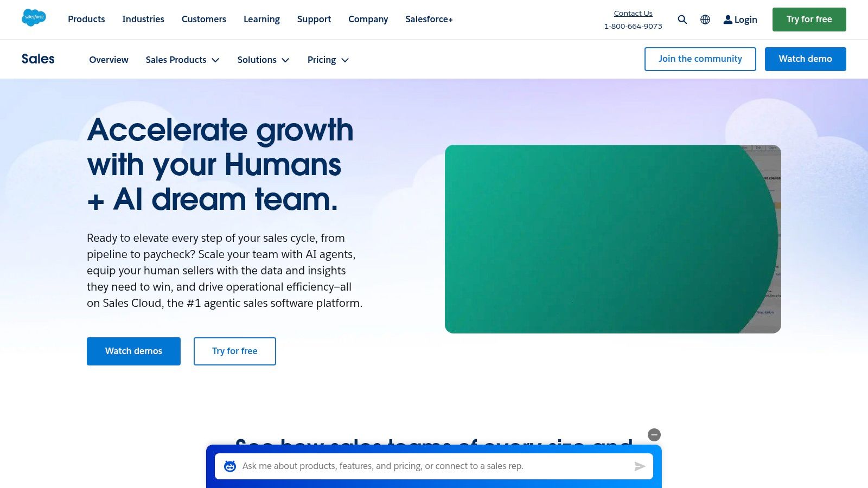Open the Products menu
Screen dimensions: 868x488
[x=86, y=19]
